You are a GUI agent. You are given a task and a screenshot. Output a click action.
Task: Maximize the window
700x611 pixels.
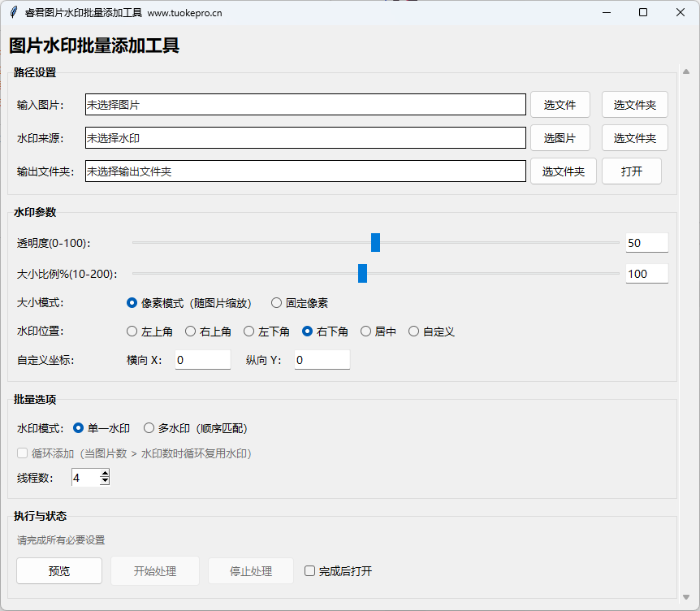pyautogui.click(x=643, y=12)
